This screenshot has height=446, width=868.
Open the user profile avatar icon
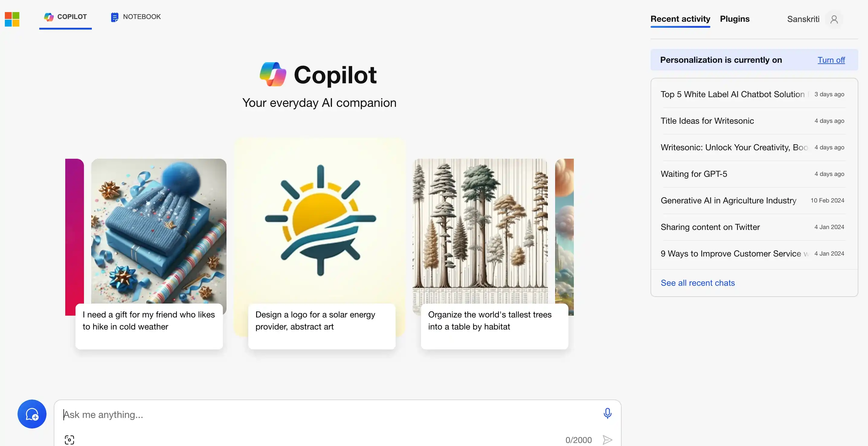point(834,20)
